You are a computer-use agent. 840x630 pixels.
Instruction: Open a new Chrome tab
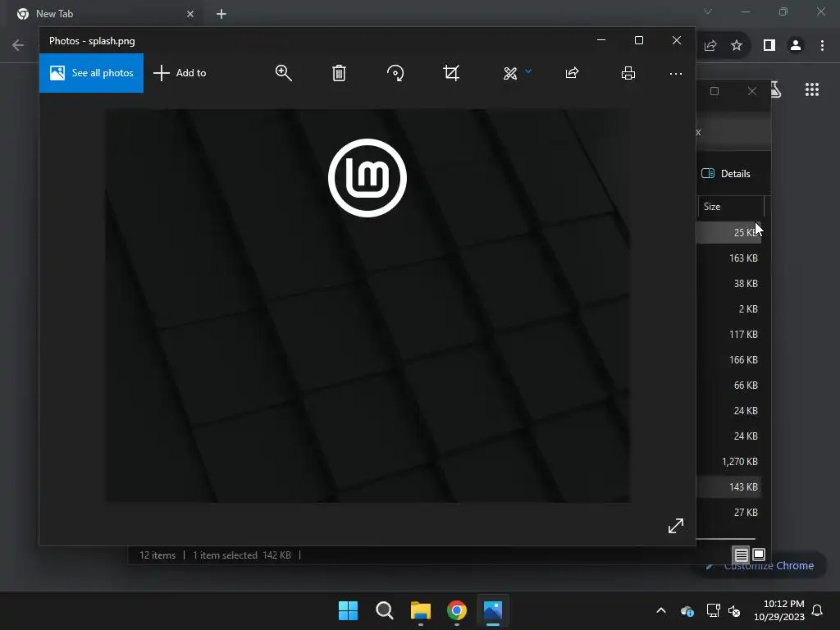[221, 14]
